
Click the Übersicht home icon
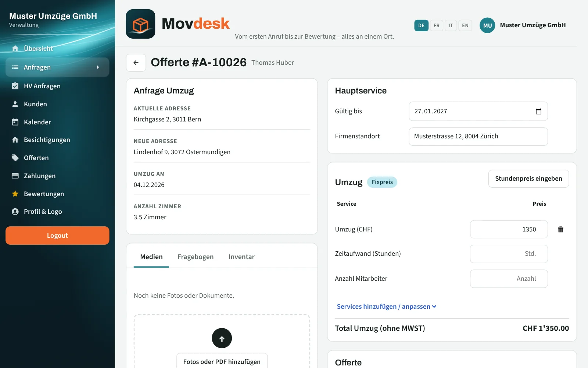click(x=15, y=48)
